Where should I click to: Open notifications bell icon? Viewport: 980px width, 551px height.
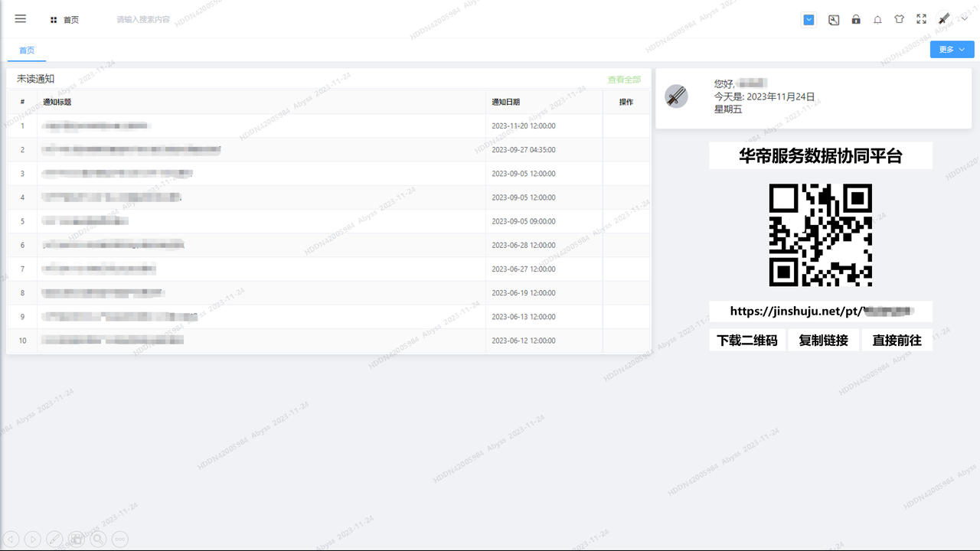(877, 20)
